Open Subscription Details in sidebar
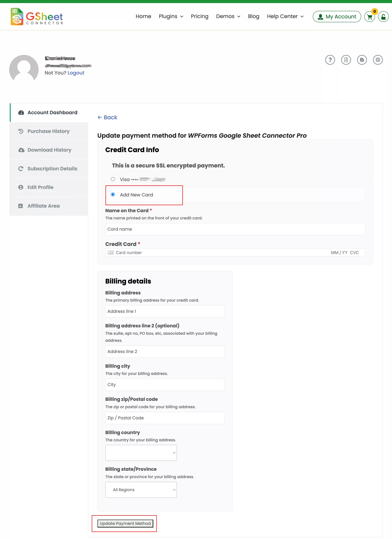392x539 pixels. point(52,168)
